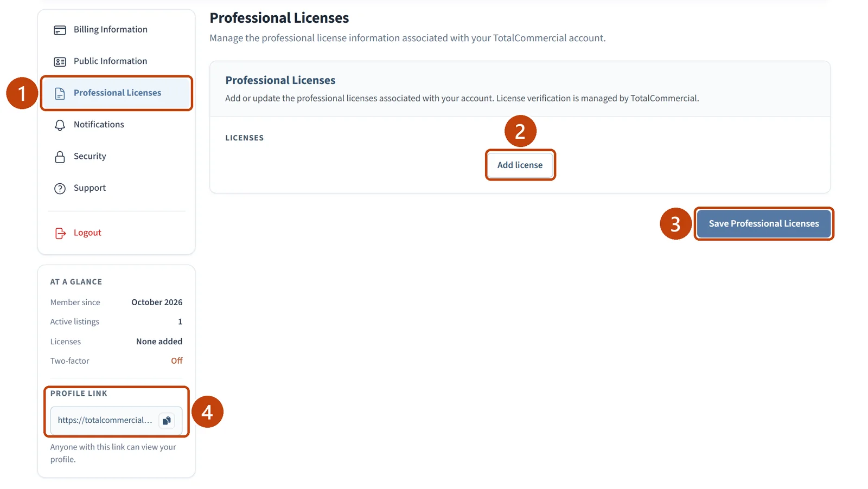Click the 'October 2026' member since value
This screenshot has height=489, width=868.
click(x=157, y=302)
